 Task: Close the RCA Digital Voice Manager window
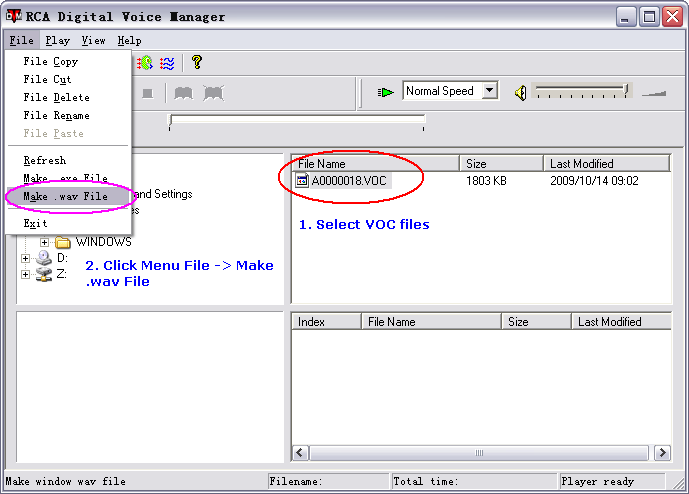(x=672, y=17)
